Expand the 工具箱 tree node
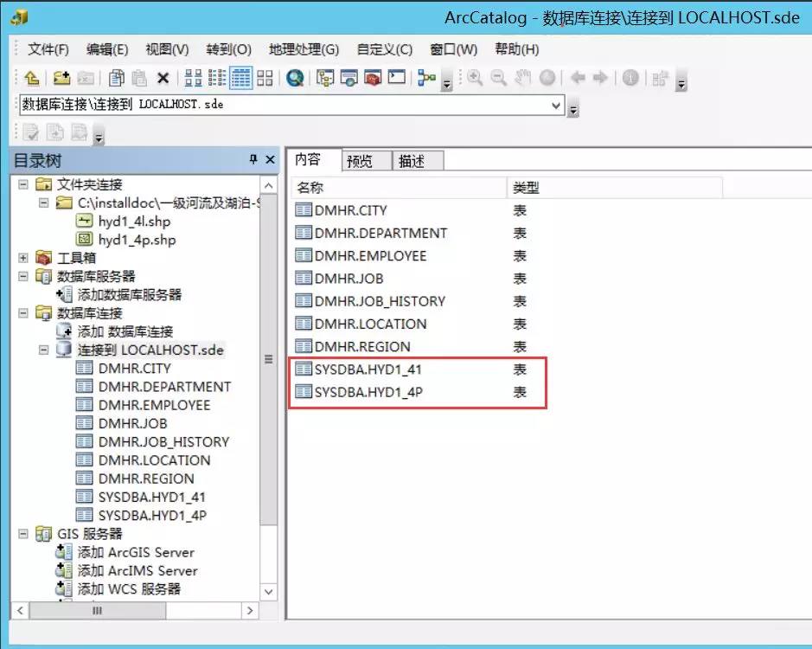Image resolution: width=812 pixels, height=649 pixels. pos(23,258)
